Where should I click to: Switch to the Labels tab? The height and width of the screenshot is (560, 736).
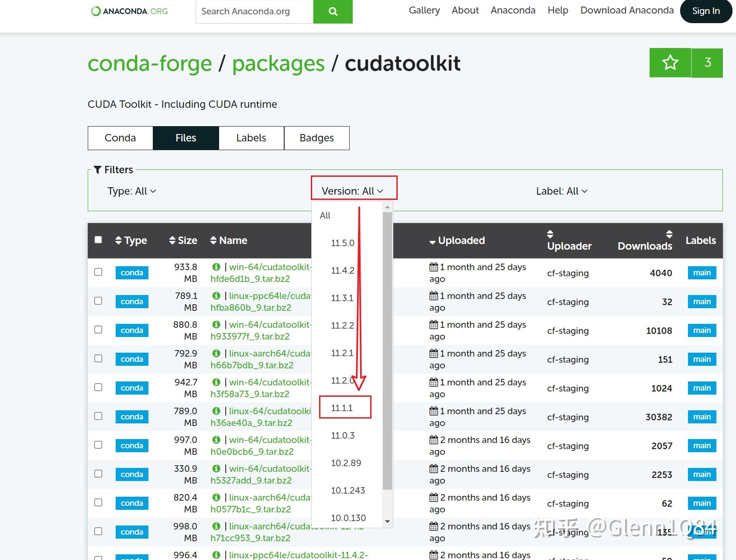(251, 138)
